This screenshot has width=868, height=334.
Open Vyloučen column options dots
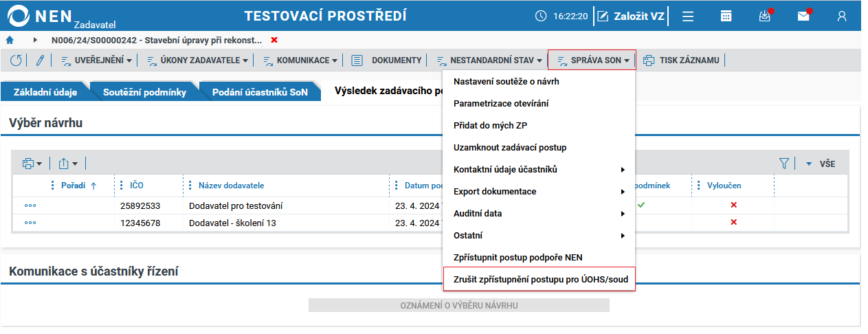[x=698, y=186]
